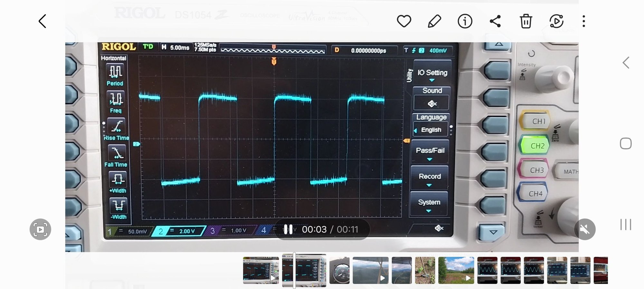The image size is (644, 289).
Task: Tap the back arrow to exit viewer
Action: [x=43, y=21]
